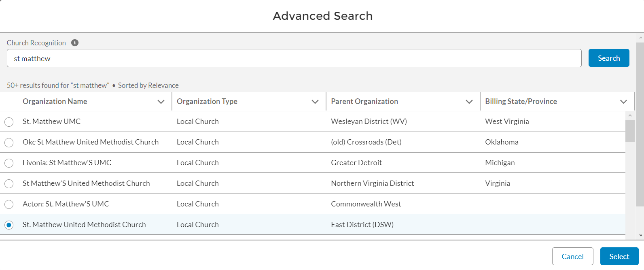This screenshot has height=270, width=644.
Task: Expand Parent Organization column menu chevron
Action: [469, 102]
